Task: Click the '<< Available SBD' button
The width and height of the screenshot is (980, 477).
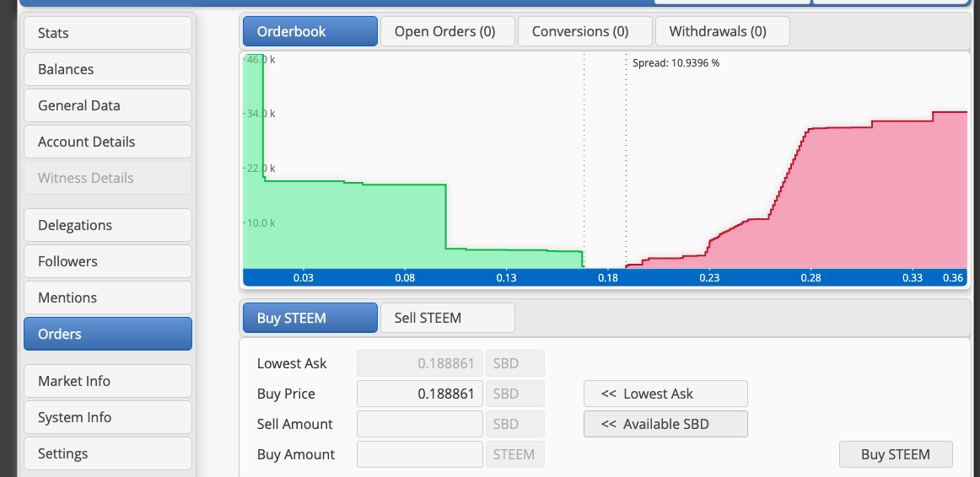Action: 665,424
